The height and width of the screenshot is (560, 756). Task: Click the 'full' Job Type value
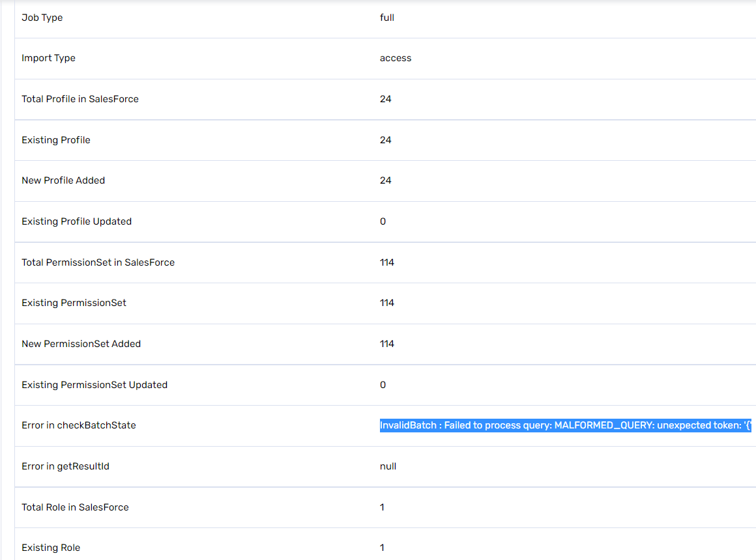pyautogui.click(x=386, y=18)
